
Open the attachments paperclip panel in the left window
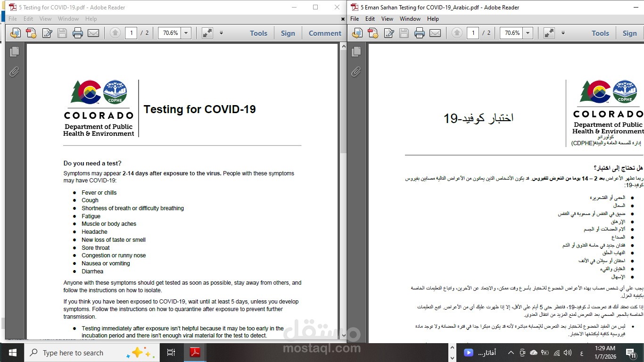pyautogui.click(x=15, y=72)
